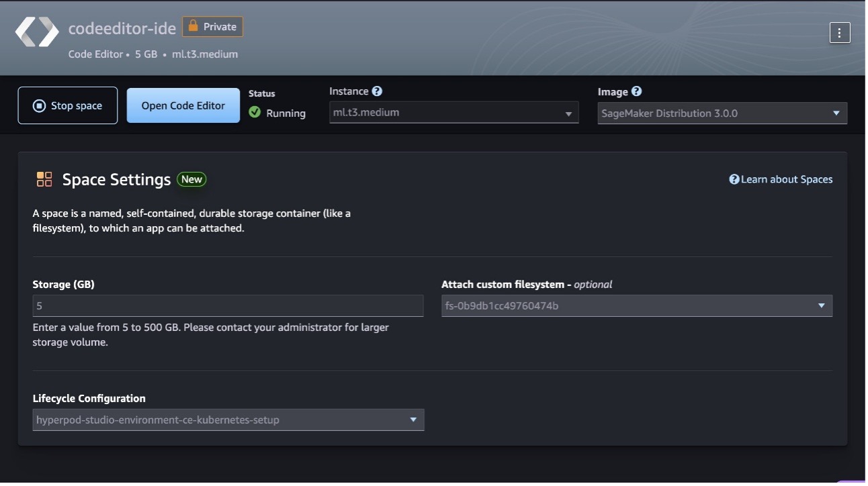Image resolution: width=868 pixels, height=486 pixels.
Task: Click the codeeditor-ide space name
Action: (122, 29)
